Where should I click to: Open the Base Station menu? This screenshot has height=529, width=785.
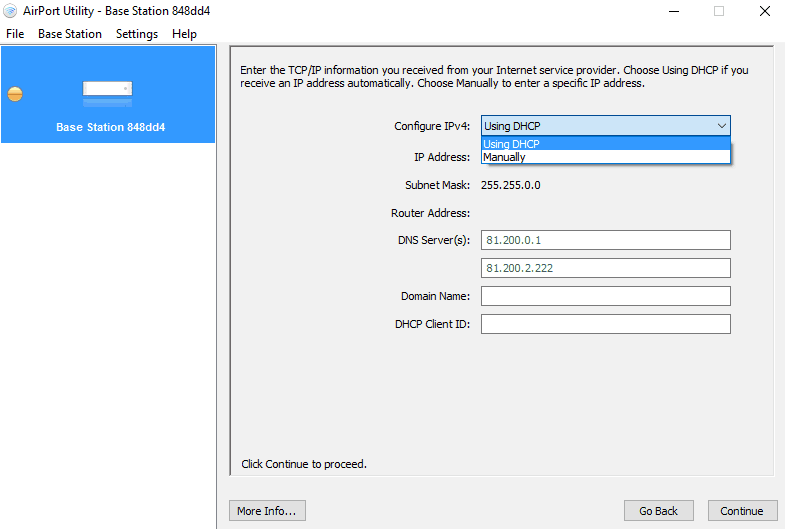(70, 34)
